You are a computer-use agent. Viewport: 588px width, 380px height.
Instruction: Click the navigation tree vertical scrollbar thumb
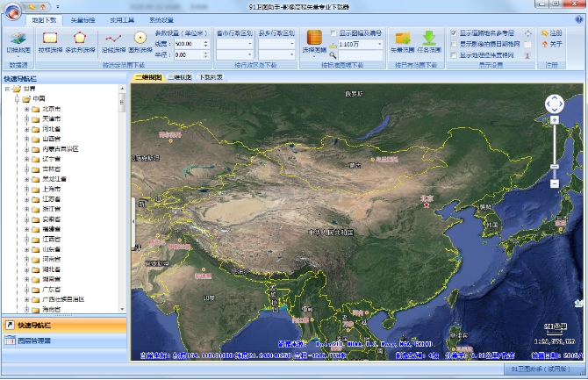coord(122,103)
